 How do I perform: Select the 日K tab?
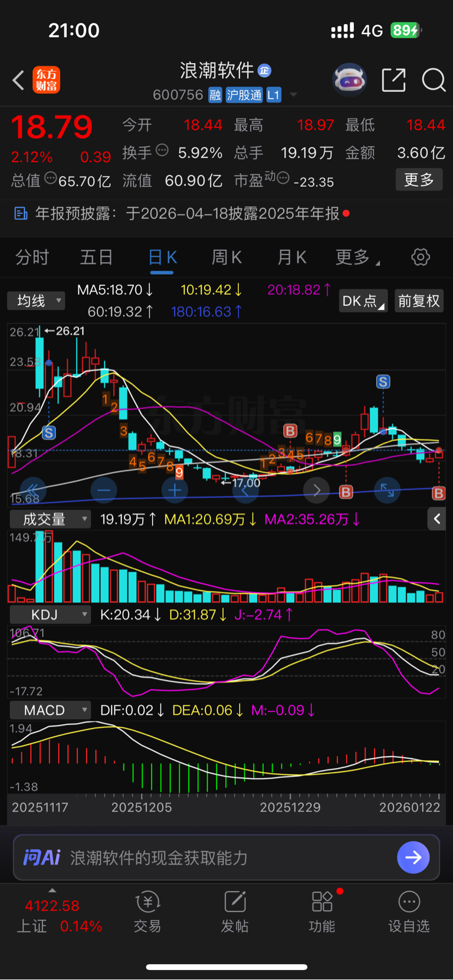pyautogui.click(x=162, y=258)
